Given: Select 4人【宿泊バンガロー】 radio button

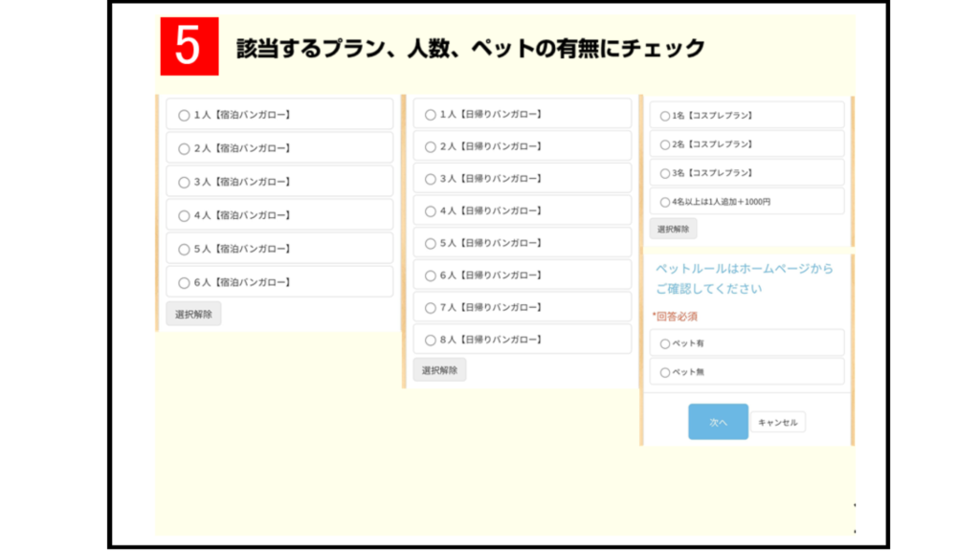Looking at the screenshot, I should point(184,215).
